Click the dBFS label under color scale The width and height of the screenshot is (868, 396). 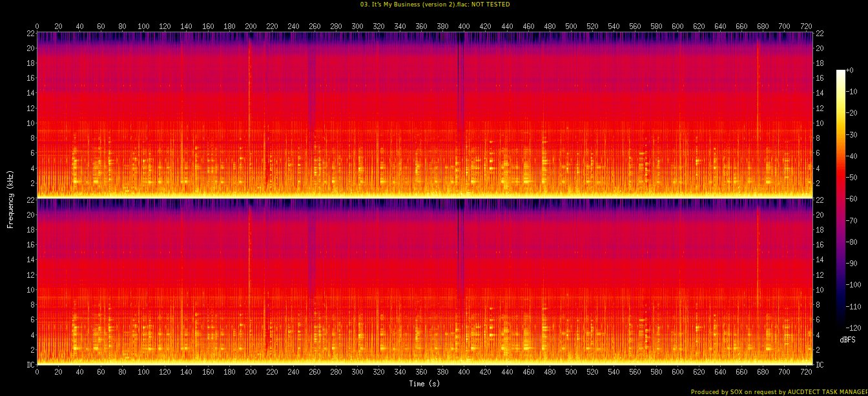click(847, 339)
